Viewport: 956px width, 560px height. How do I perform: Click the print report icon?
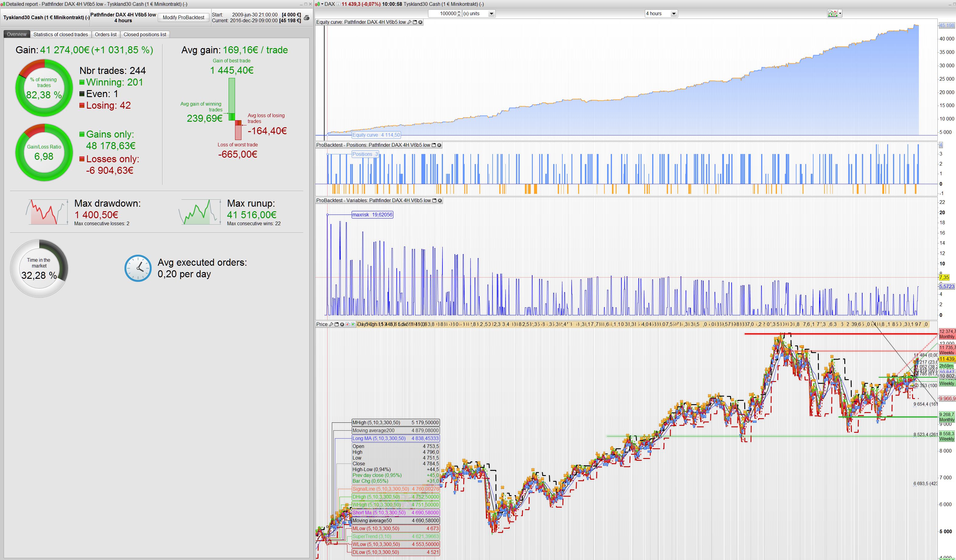click(307, 17)
